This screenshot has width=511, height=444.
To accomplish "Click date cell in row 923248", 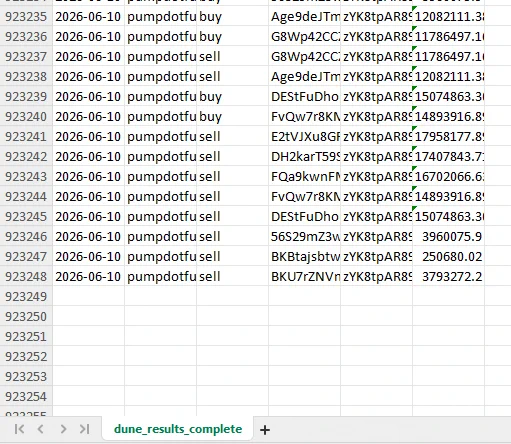I will coord(88,276).
